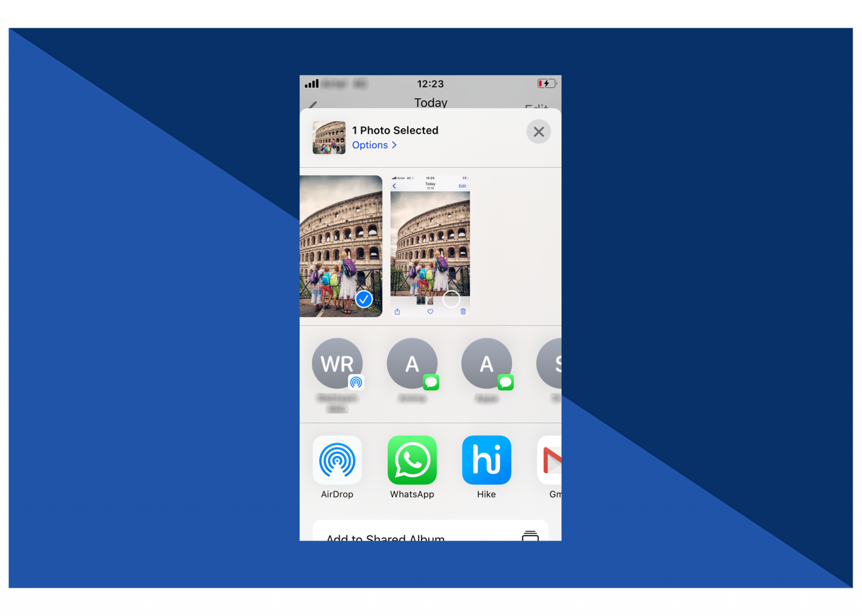Dismiss the share sheet with X
This screenshot has height=616, width=862.
coord(538,131)
